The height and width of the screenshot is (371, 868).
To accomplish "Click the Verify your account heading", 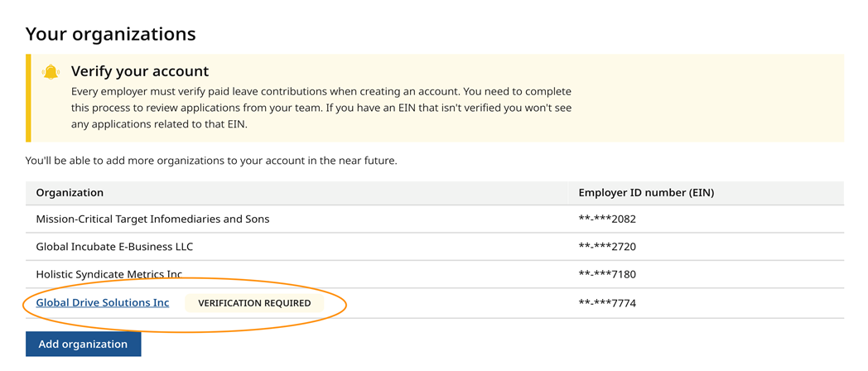I will click(140, 71).
